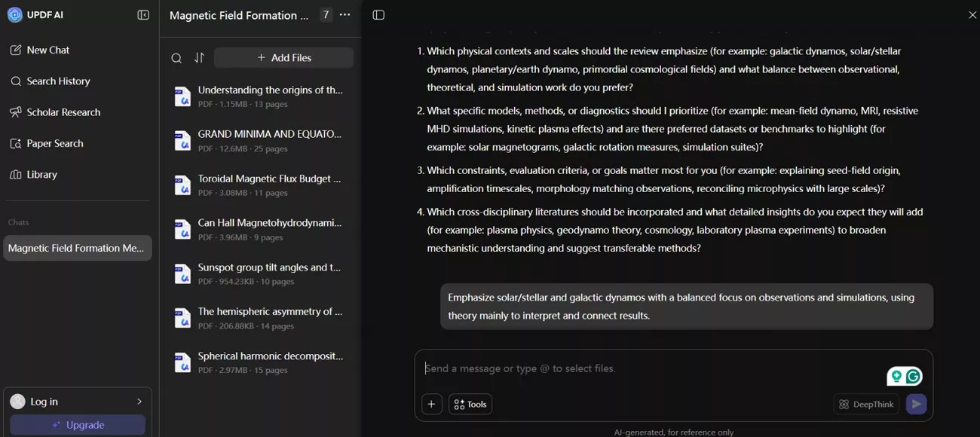980x437 pixels.
Task: Open the Tools dropdown
Action: (x=470, y=405)
